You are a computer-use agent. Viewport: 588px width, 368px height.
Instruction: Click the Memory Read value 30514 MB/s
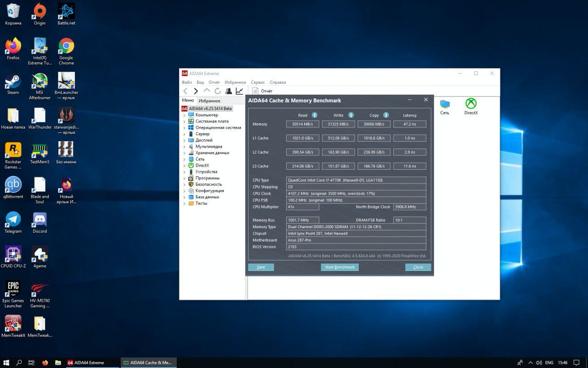pyautogui.click(x=302, y=124)
